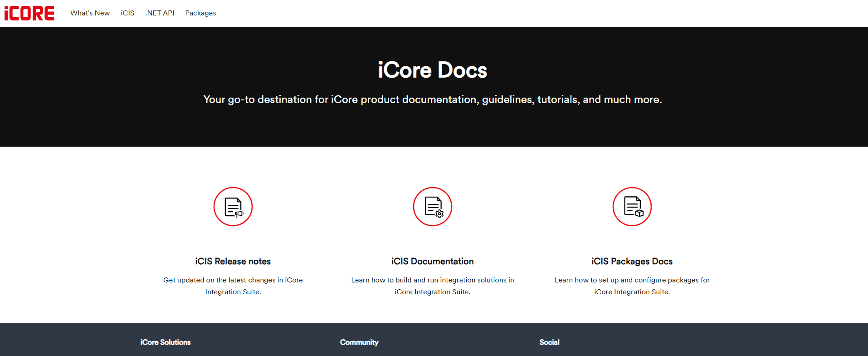The width and height of the screenshot is (868, 356).
Task: Go to the iCIS navigation item
Action: pyautogui.click(x=127, y=13)
